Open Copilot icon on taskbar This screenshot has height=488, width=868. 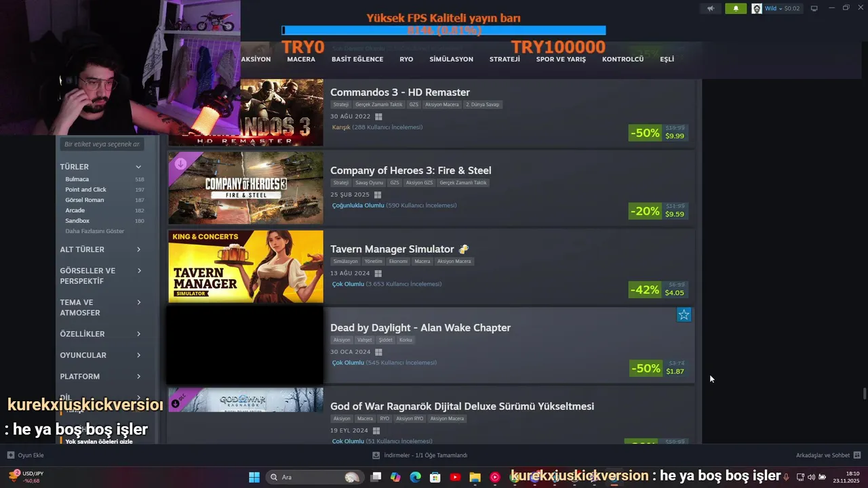[x=395, y=477]
